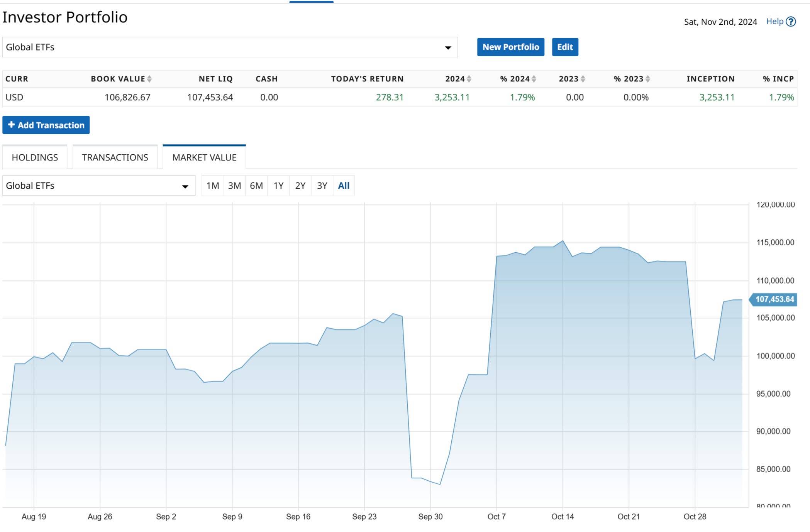Sort by Book Value column arrows
Viewport: 810px width, 532px height.
pyautogui.click(x=149, y=79)
